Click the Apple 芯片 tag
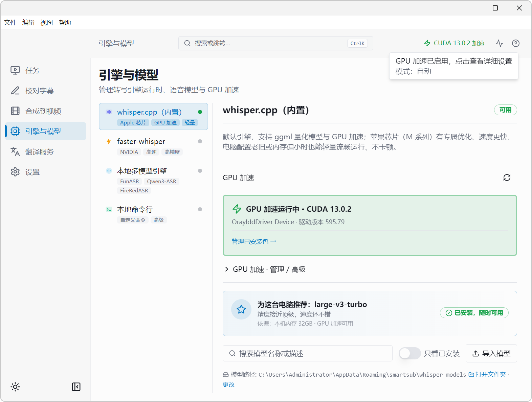Viewport: 532px width, 402px height. (133, 123)
